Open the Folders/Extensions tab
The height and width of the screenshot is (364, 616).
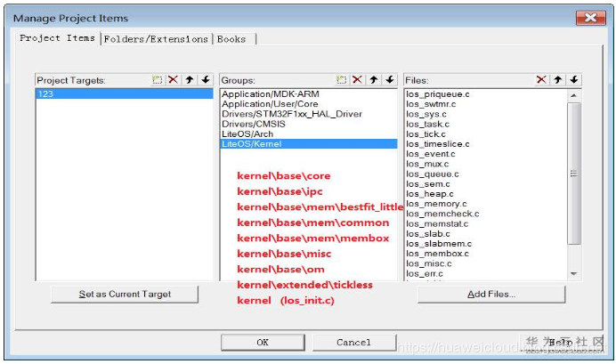click(x=156, y=39)
